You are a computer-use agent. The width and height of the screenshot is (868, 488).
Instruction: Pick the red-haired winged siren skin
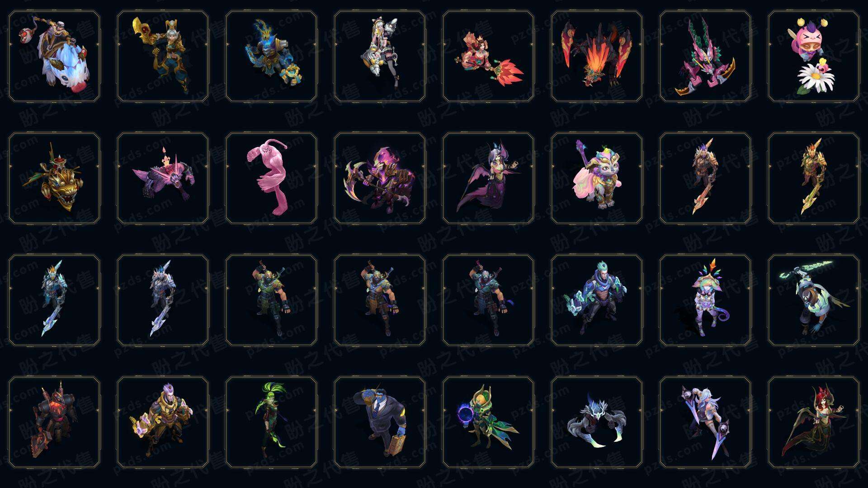tap(814, 422)
